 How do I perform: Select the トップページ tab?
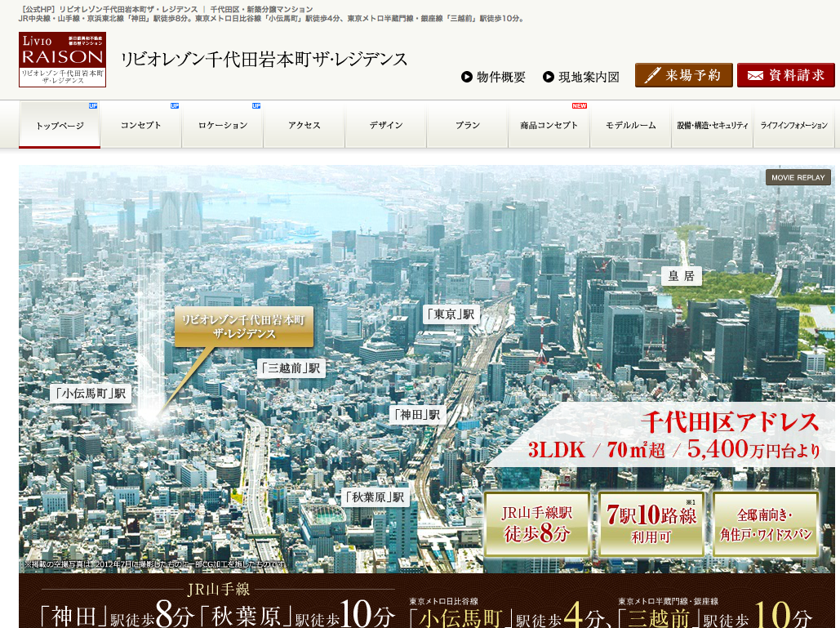click(x=60, y=125)
